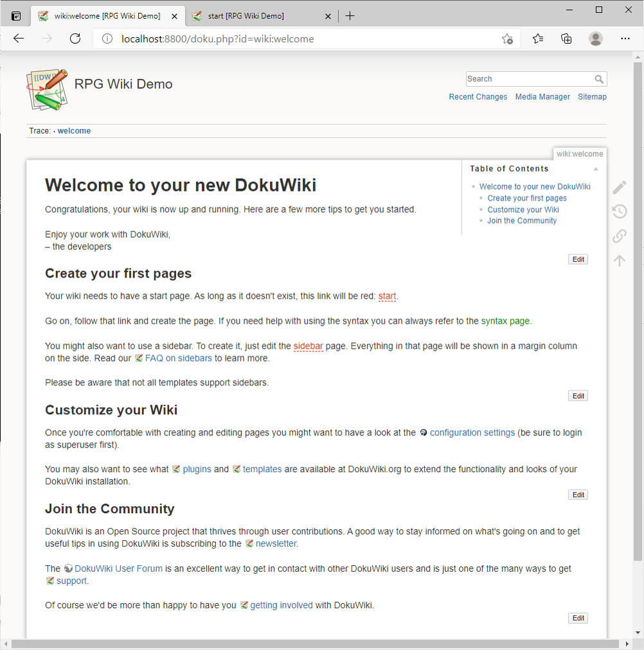This screenshot has height=650, width=644.
Task: Reload the page with refresh icon
Action: pos(75,39)
